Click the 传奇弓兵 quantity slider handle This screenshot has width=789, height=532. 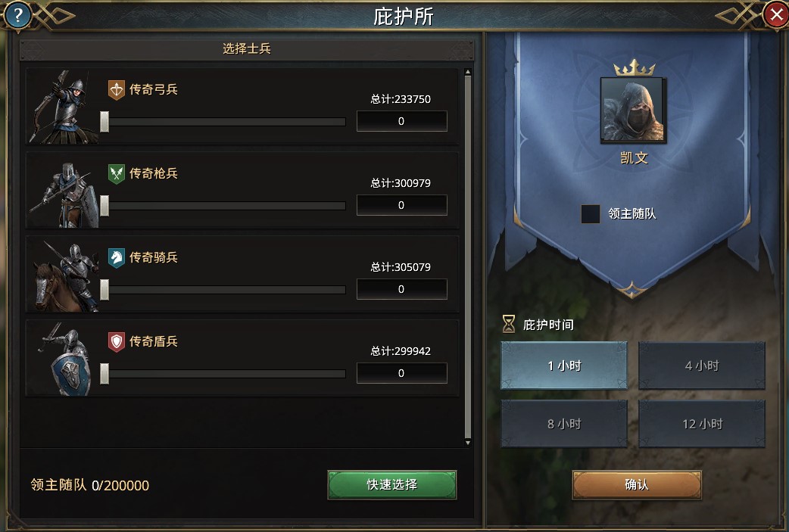104,122
